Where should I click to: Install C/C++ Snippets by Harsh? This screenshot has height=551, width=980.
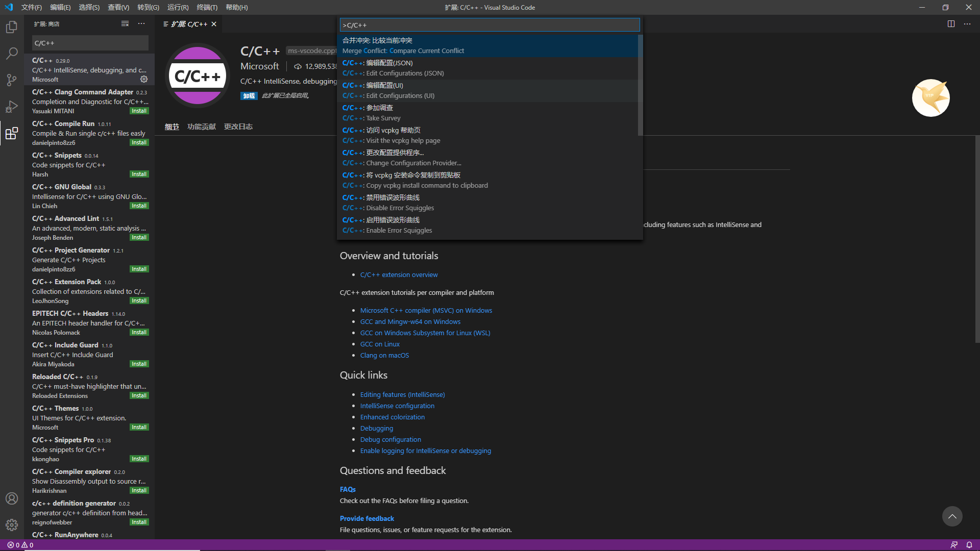coord(139,174)
